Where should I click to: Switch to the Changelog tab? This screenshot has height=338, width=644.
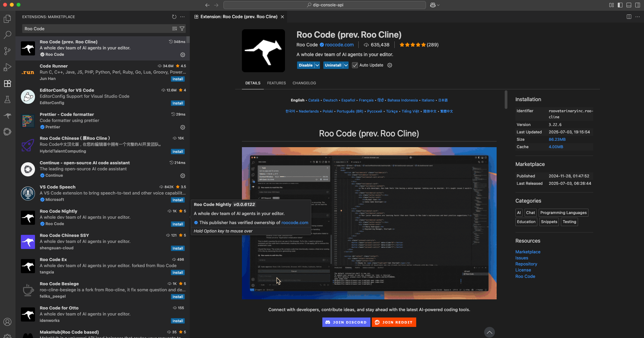coord(304,83)
